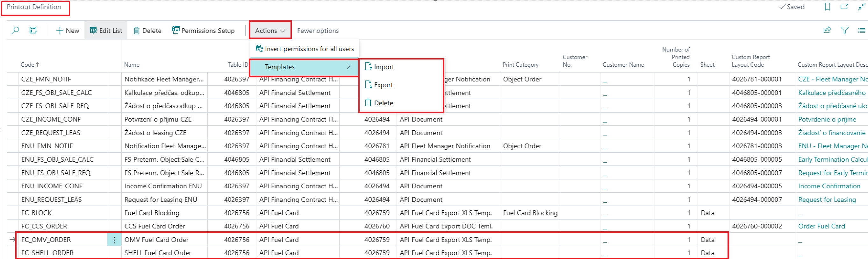This screenshot has height=259, width=868.
Task: Show more options for FC_OMV_ORDER row
Action: coord(114,240)
